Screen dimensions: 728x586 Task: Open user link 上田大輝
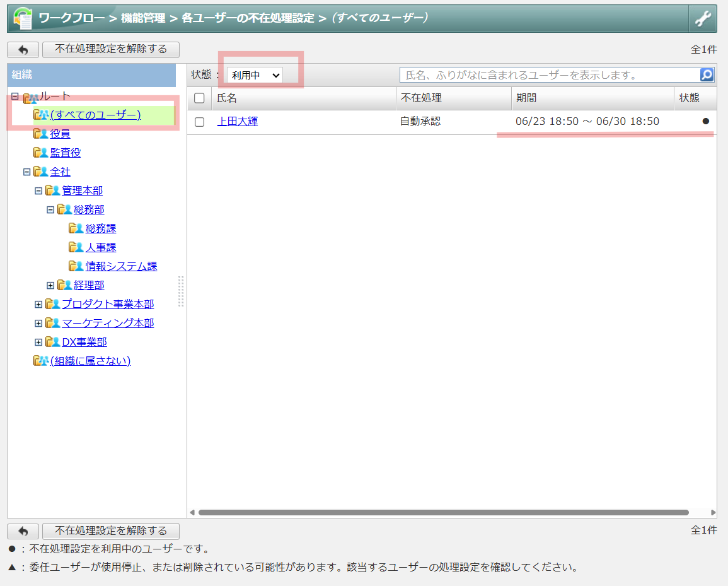(x=237, y=121)
